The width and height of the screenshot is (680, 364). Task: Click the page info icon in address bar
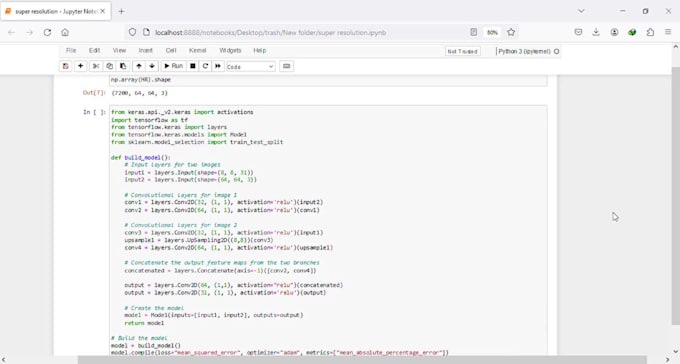(146, 32)
